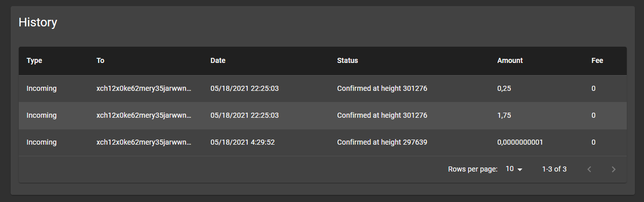Screen dimensions: 644x202
Task: Click the Confirmed at height 297639 status
Action: pyautogui.click(x=382, y=142)
